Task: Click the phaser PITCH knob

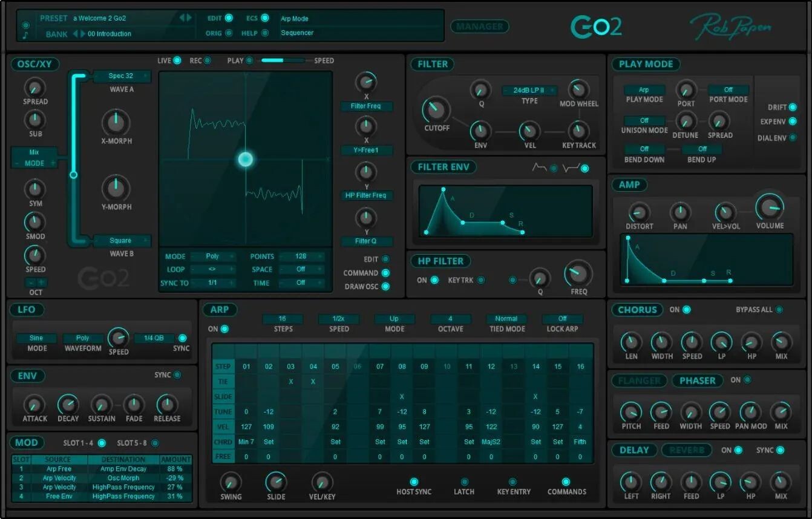Action: (x=631, y=413)
